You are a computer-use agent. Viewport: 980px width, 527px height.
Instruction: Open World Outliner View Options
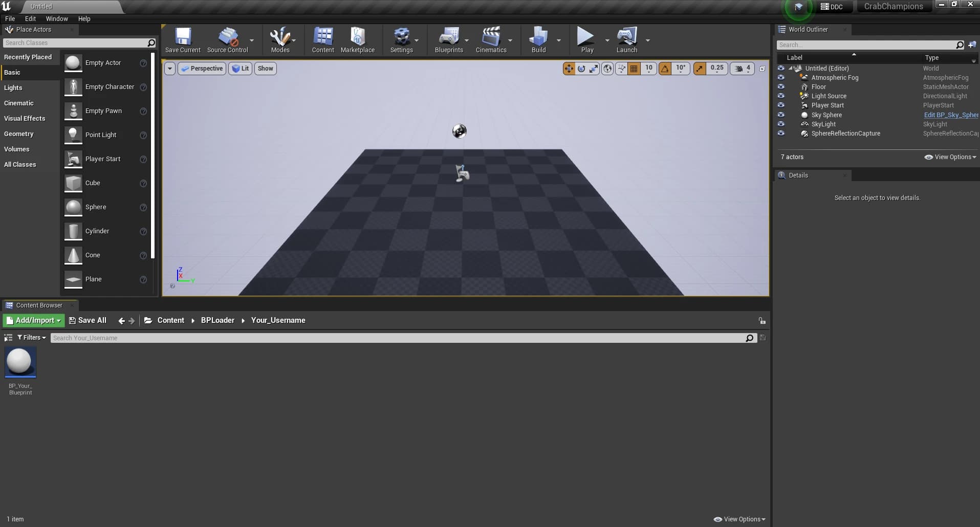950,157
